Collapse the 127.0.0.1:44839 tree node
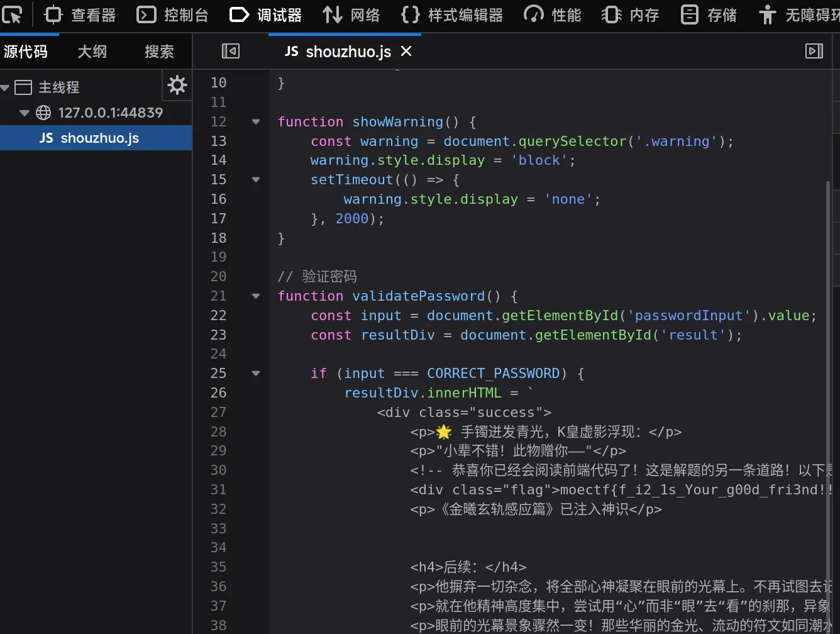The image size is (840, 634). [x=25, y=113]
